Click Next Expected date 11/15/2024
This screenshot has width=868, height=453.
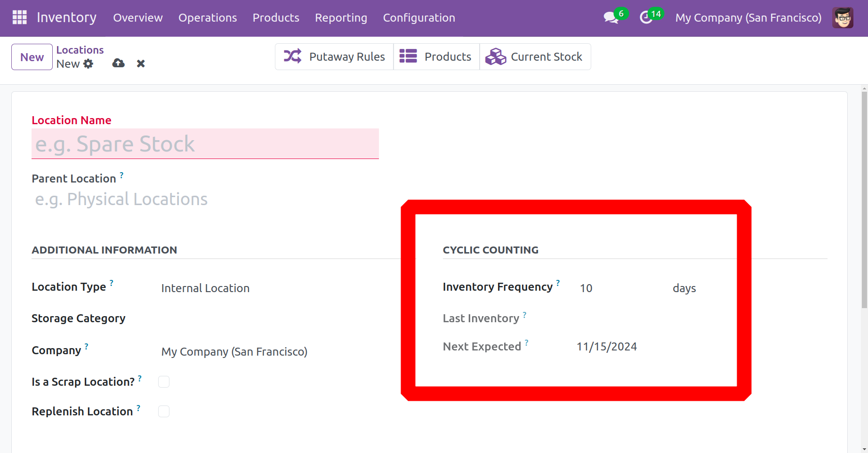click(607, 347)
